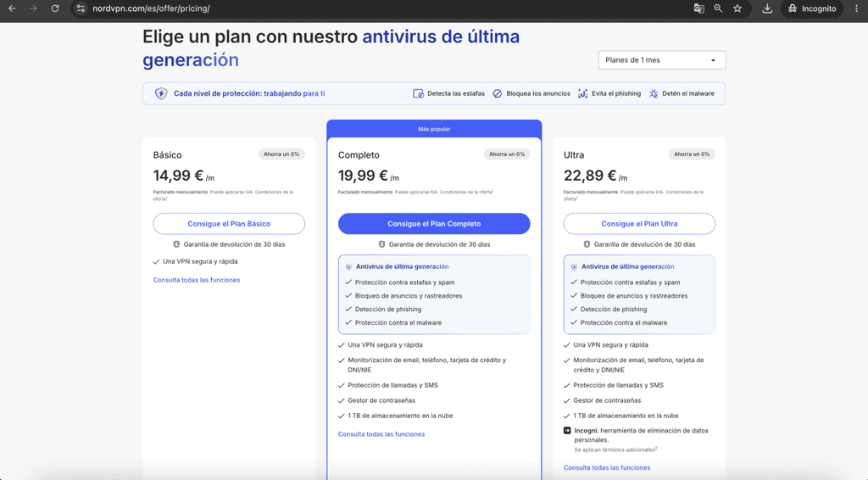
Task: Click antivirus shield icon in Ultra card
Action: 574,267
